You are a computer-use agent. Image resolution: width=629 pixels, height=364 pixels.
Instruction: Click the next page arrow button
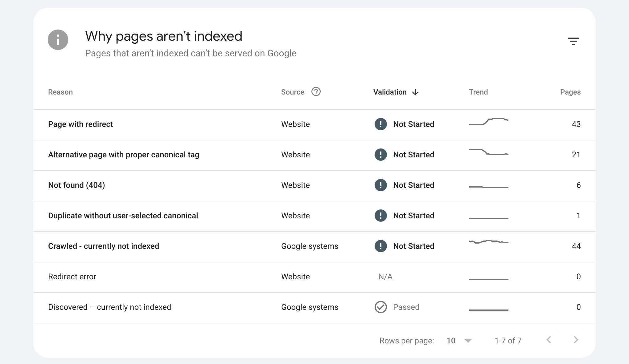(x=576, y=340)
